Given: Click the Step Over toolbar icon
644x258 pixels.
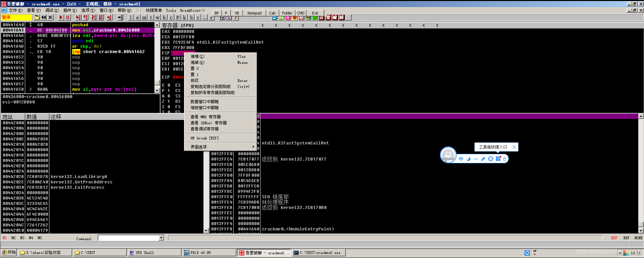Looking at the screenshot, I should (x=85, y=17).
